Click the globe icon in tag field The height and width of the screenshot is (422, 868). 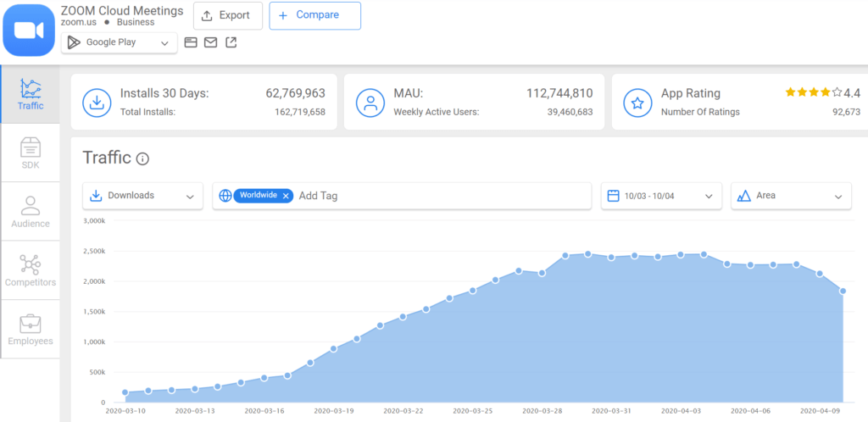(x=225, y=196)
